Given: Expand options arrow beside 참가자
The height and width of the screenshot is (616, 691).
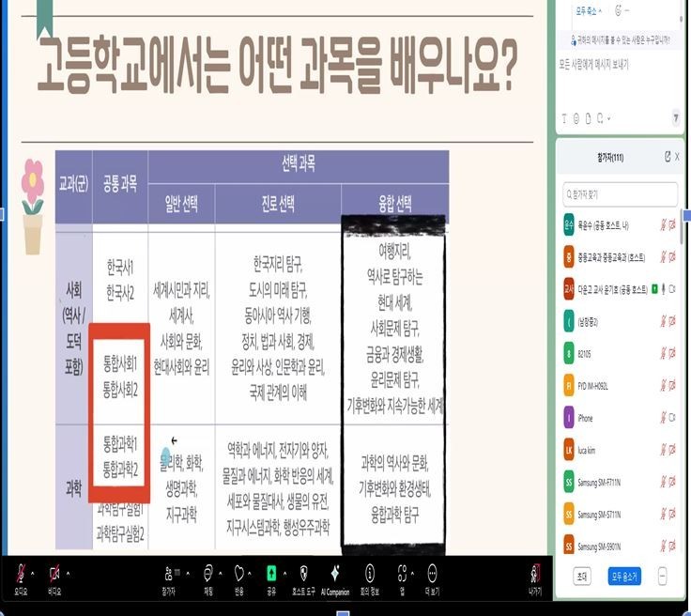Looking at the screenshot, I should point(188,574).
